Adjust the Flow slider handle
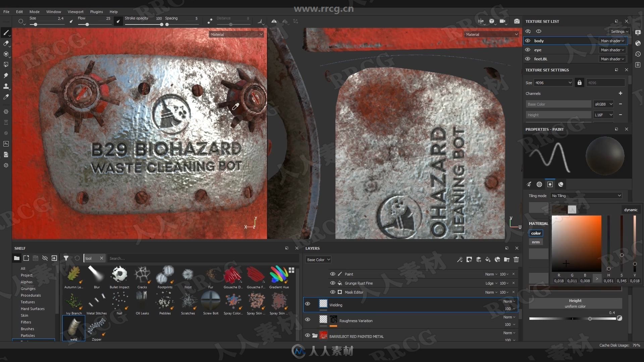This screenshot has height=362, width=644. point(87,24)
